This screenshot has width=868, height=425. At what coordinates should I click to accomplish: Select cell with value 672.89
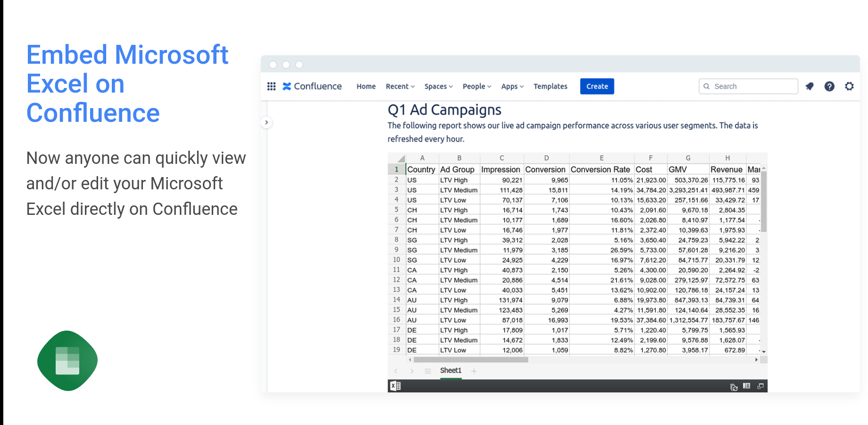tap(727, 350)
